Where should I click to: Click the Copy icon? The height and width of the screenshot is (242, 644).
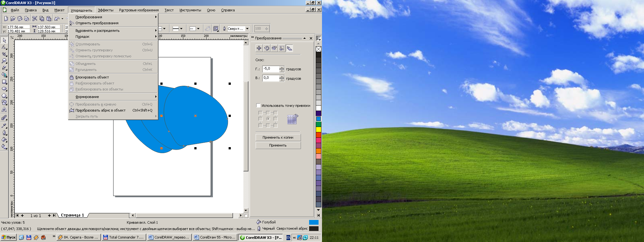coord(42,19)
